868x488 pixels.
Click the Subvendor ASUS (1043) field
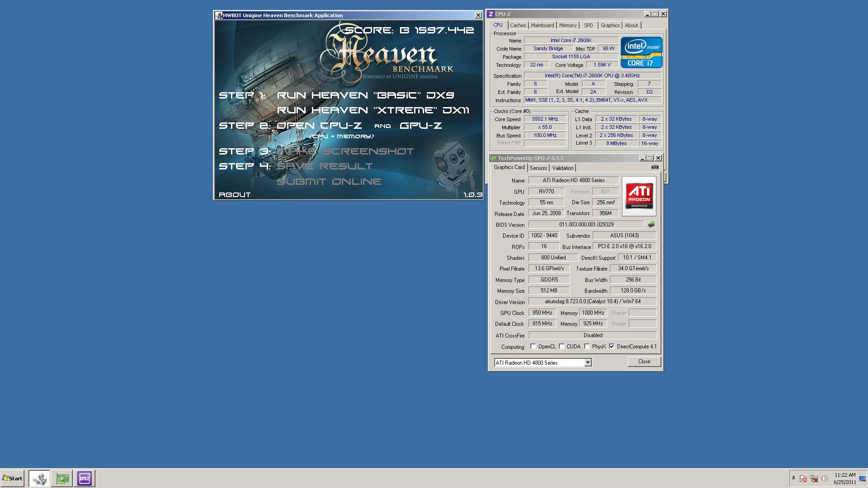(x=624, y=235)
